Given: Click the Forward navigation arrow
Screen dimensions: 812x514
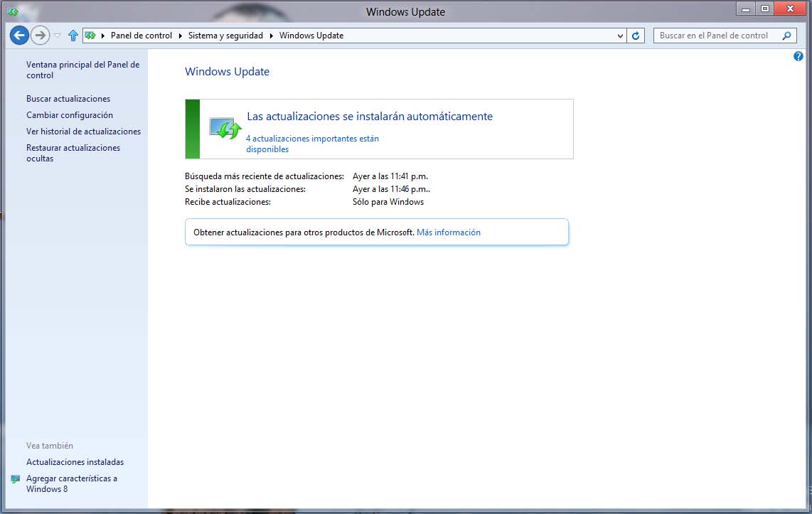Looking at the screenshot, I should pyautogui.click(x=40, y=35).
